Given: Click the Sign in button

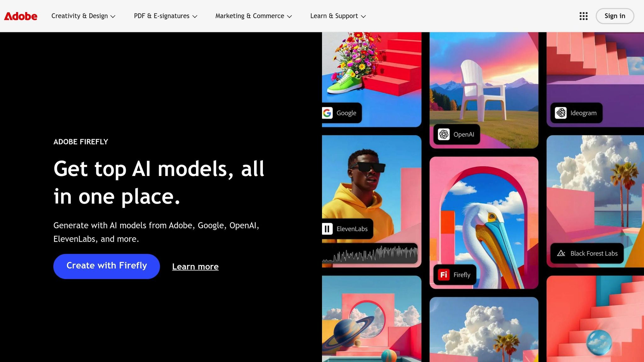Looking at the screenshot, I should point(614,16).
